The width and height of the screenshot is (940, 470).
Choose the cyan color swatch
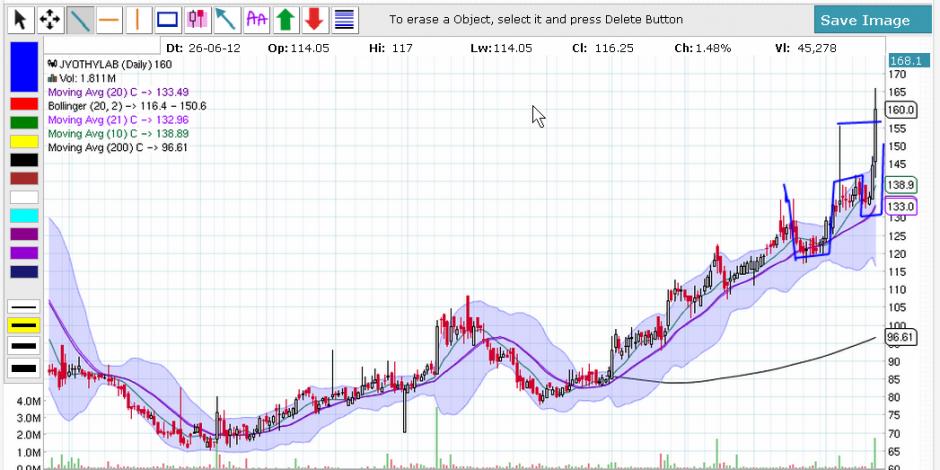(24, 216)
